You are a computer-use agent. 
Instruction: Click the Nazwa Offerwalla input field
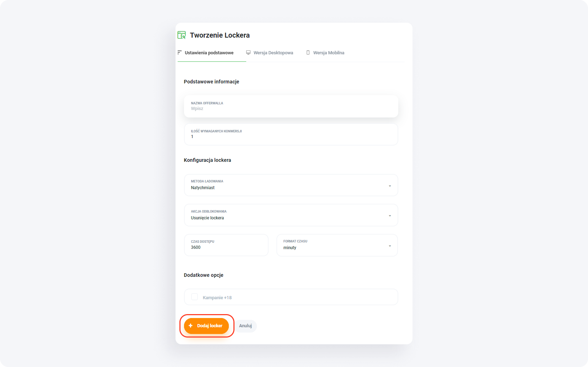pos(291,106)
